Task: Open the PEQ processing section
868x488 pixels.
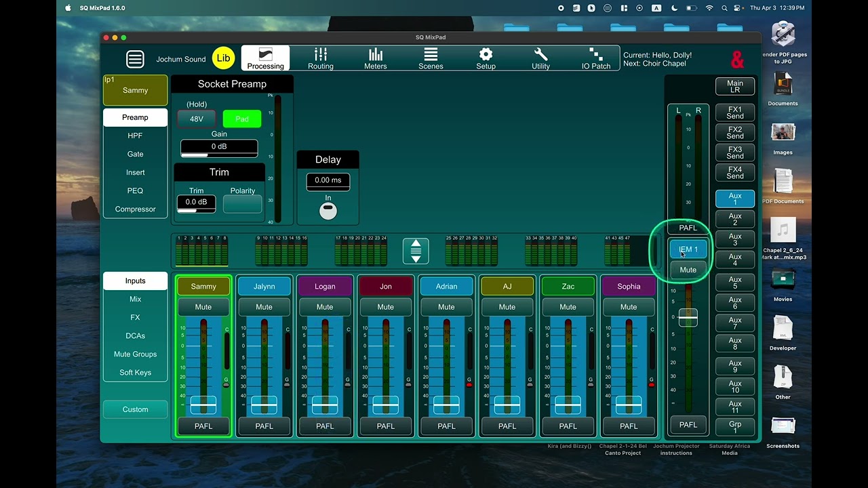Action: (x=135, y=190)
